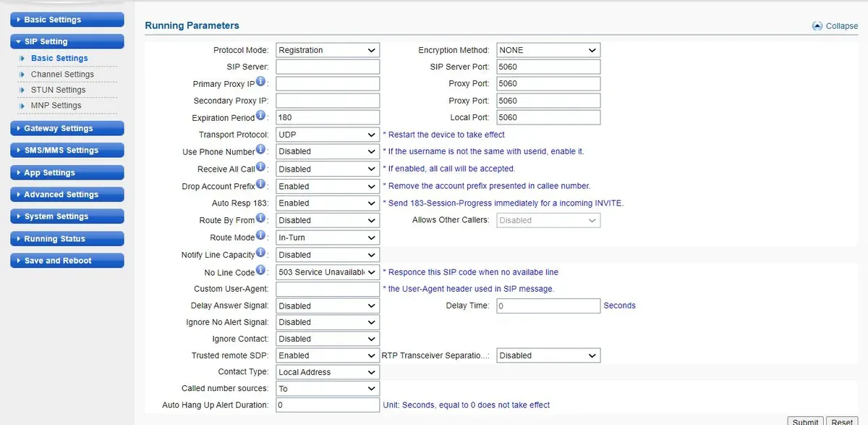The image size is (868, 425).
Task: Open the Protocol Mode dropdown
Action: point(328,50)
